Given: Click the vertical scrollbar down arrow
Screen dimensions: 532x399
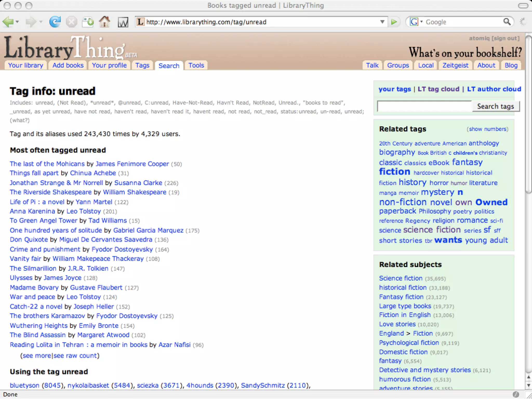Looking at the screenshot, I should coord(528,385).
